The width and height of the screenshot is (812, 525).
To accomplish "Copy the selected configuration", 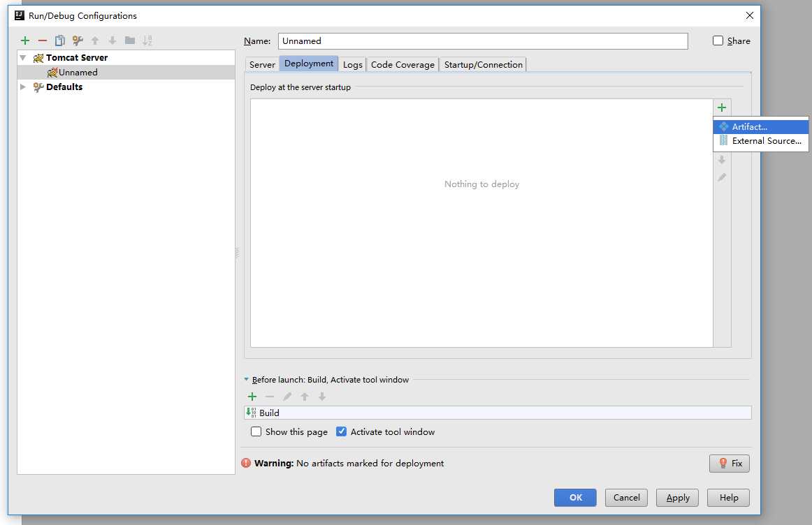I will tap(60, 40).
